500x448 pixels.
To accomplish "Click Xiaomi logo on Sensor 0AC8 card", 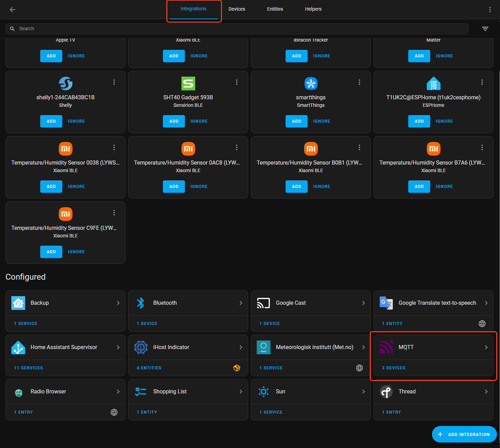I will coord(188,149).
